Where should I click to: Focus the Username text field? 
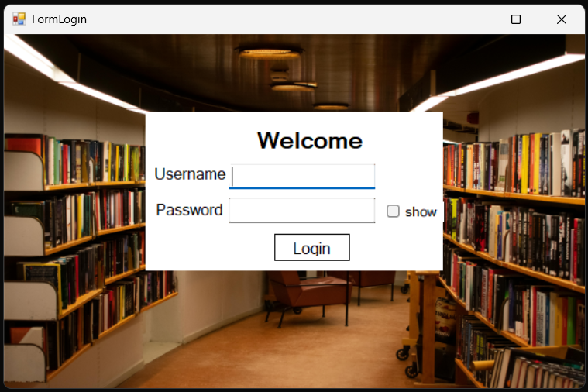pyautogui.click(x=302, y=176)
